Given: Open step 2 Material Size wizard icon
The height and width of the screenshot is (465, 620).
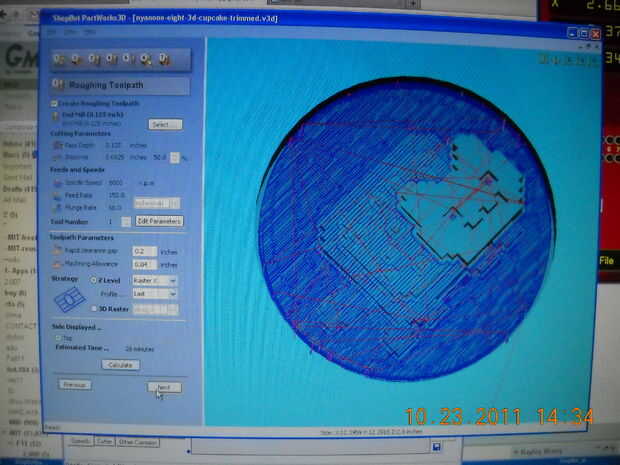Looking at the screenshot, I should (x=76, y=60).
